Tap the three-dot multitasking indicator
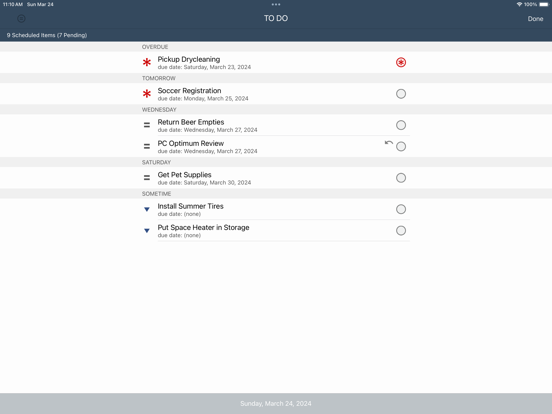The image size is (552, 414). pyautogui.click(x=276, y=5)
